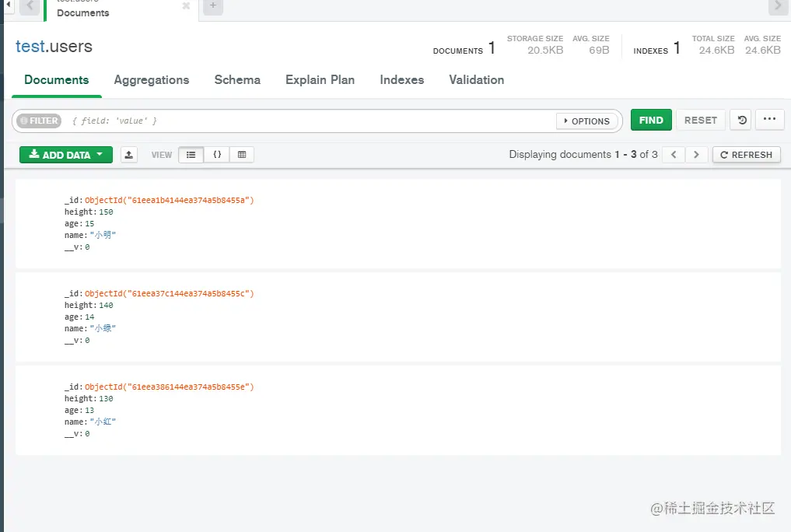Switch to the Schema tab

(x=237, y=79)
